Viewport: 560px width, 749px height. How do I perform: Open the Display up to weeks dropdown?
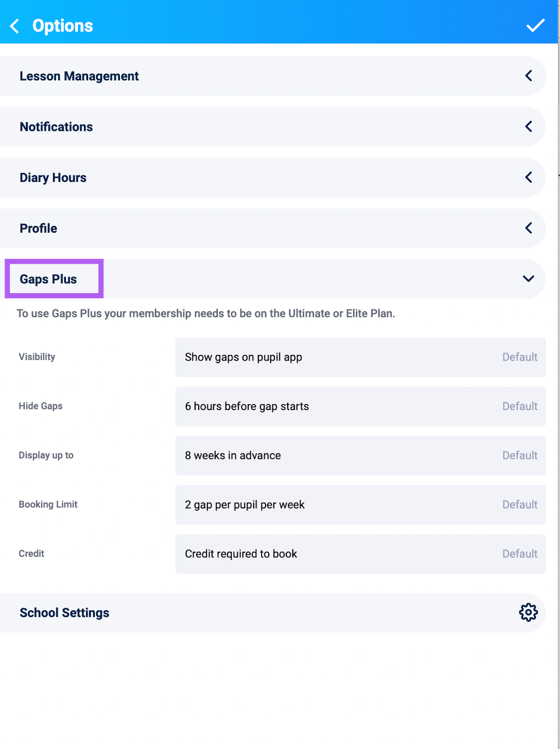360,455
